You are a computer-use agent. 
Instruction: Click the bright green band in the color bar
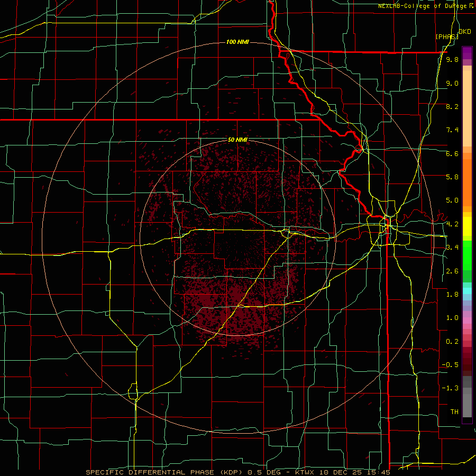point(467,255)
